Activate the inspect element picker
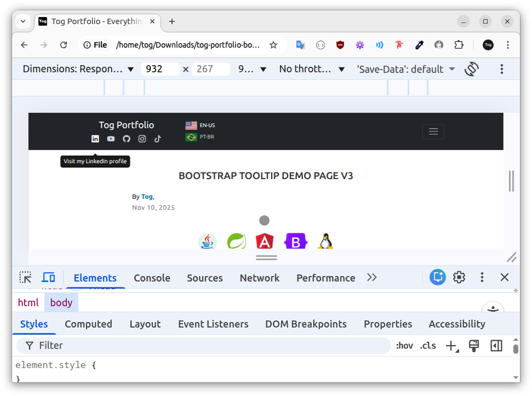This screenshot has width=532, height=396. pyautogui.click(x=25, y=278)
